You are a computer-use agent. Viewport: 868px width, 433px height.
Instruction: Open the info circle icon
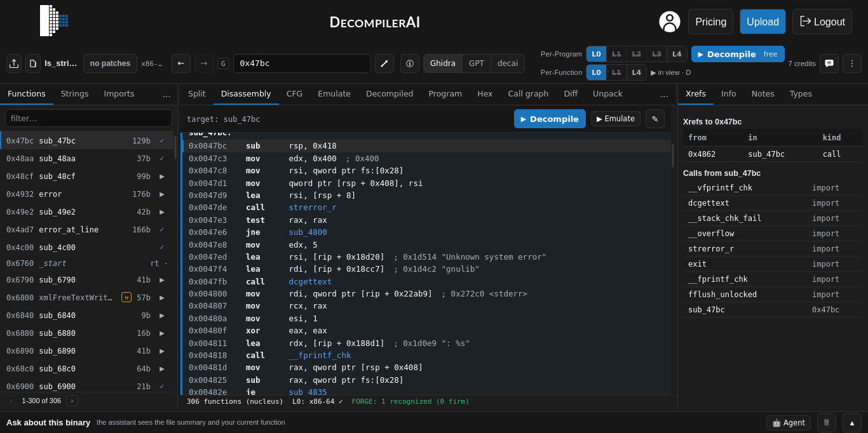(x=410, y=63)
